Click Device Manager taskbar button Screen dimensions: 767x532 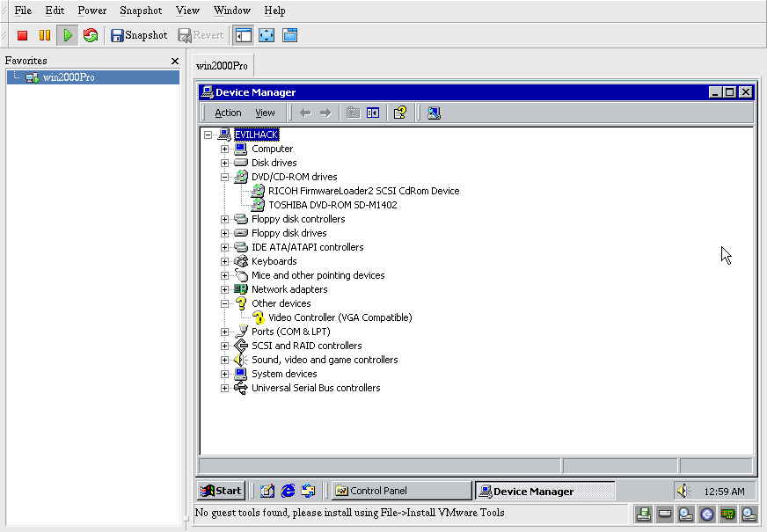[545, 491]
